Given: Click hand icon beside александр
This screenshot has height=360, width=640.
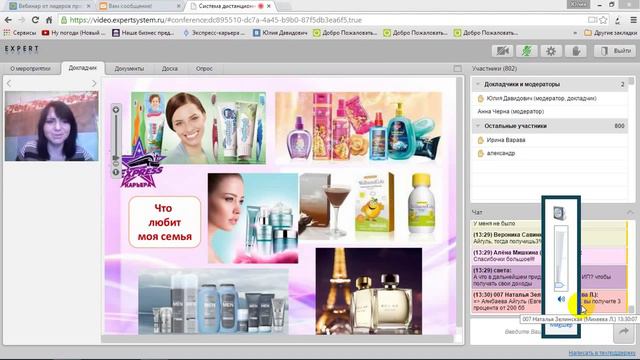Looking at the screenshot, I should coord(480,153).
